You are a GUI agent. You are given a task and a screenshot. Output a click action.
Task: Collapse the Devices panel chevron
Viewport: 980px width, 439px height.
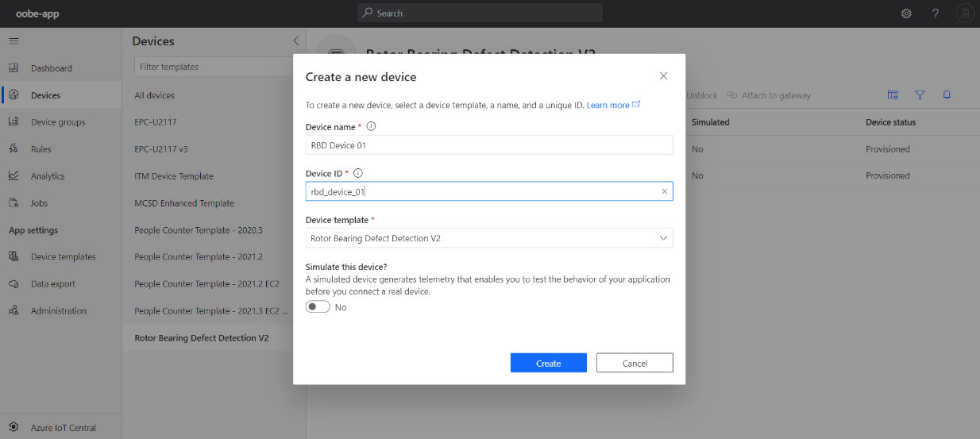296,40
